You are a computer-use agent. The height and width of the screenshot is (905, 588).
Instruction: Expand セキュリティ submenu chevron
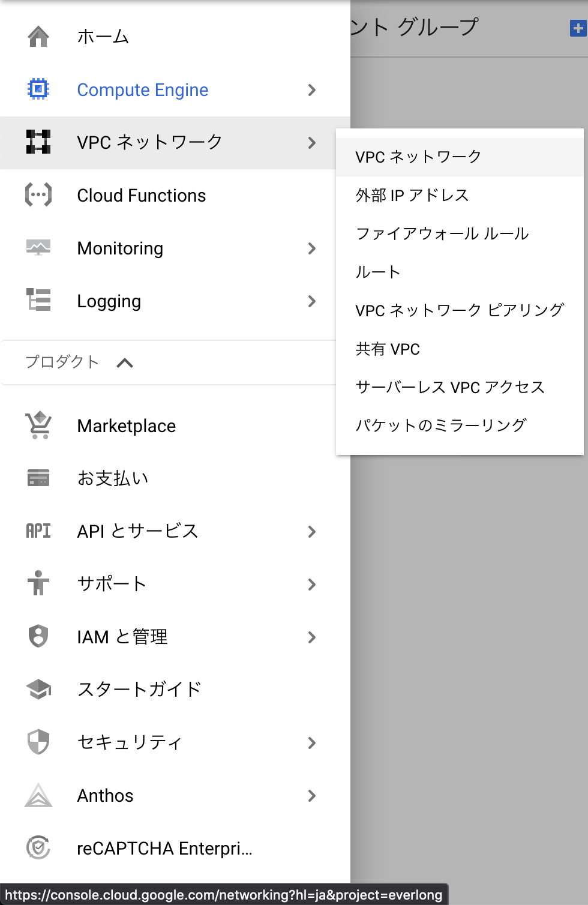pyautogui.click(x=311, y=743)
